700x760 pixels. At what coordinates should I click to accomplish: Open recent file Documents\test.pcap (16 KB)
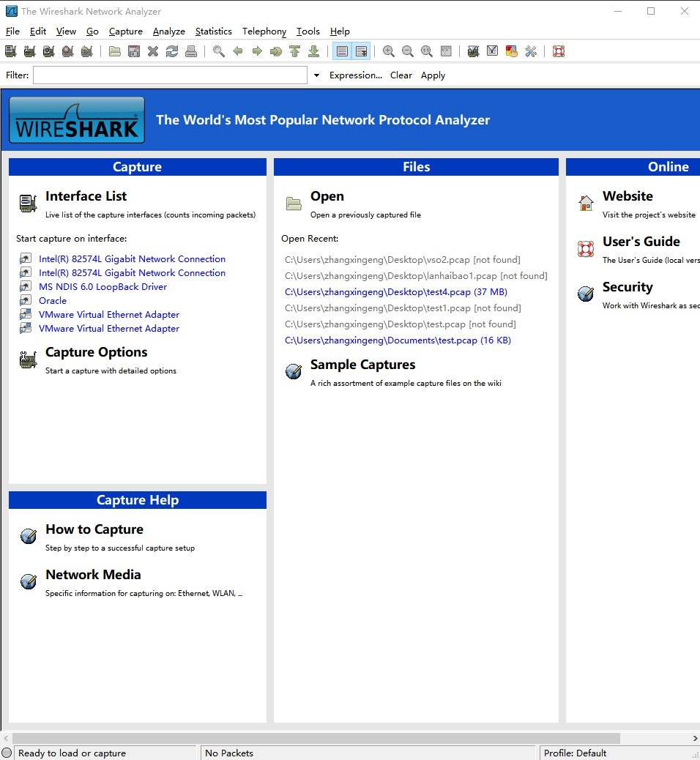coord(398,340)
